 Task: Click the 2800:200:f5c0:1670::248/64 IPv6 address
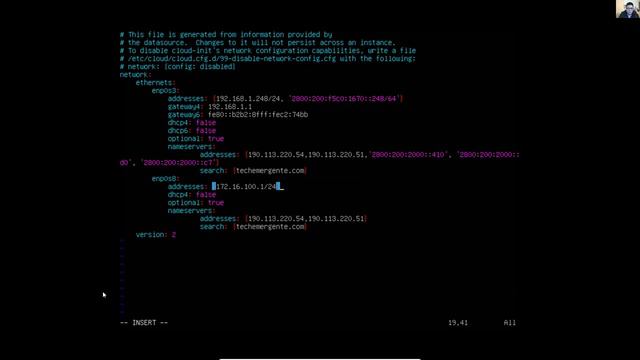pyautogui.click(x=345, y=99)
